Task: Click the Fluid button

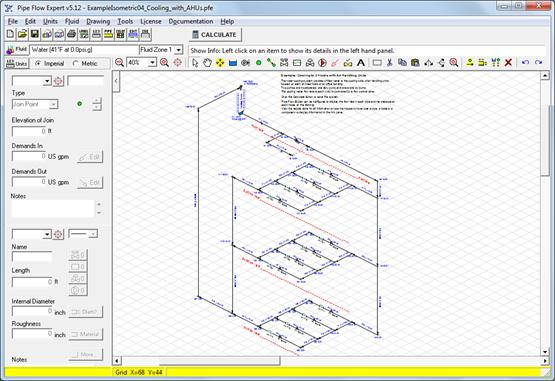Action: pos(16,50)
